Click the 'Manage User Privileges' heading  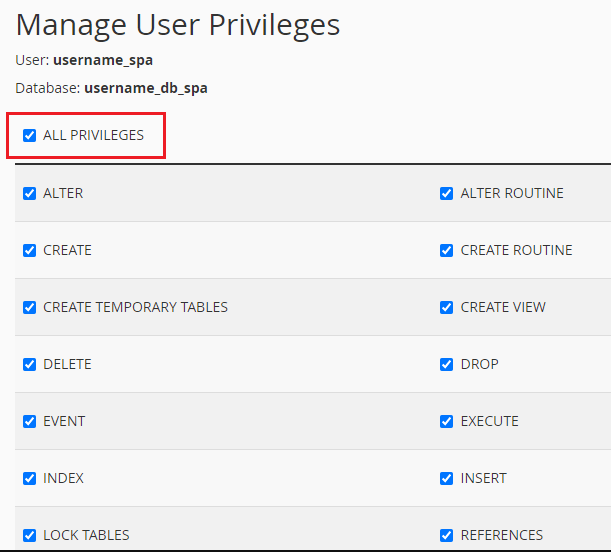click(178, 25)
